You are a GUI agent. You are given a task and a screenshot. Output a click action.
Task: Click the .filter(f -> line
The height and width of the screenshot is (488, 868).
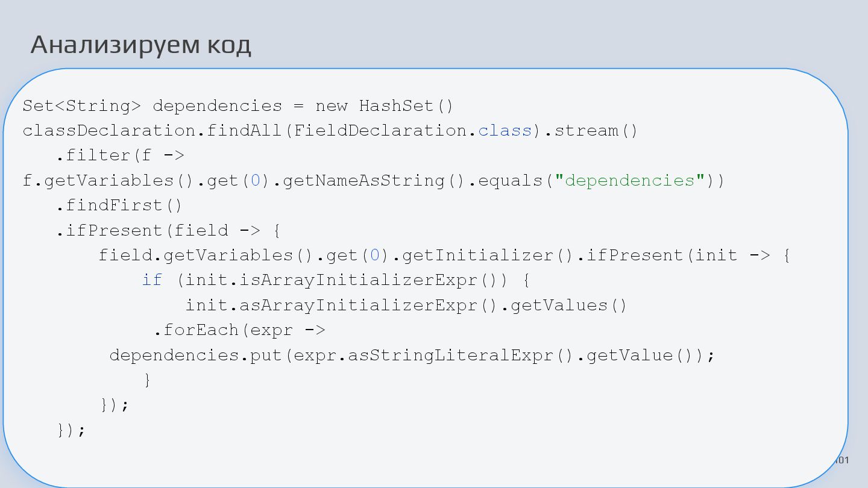(120, 155)
